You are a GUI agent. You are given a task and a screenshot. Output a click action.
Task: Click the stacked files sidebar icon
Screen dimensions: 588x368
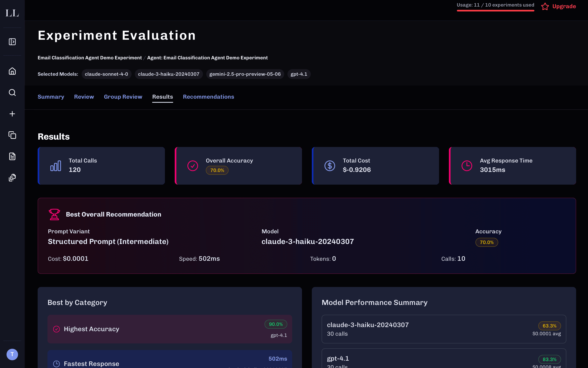coord(12,178)
